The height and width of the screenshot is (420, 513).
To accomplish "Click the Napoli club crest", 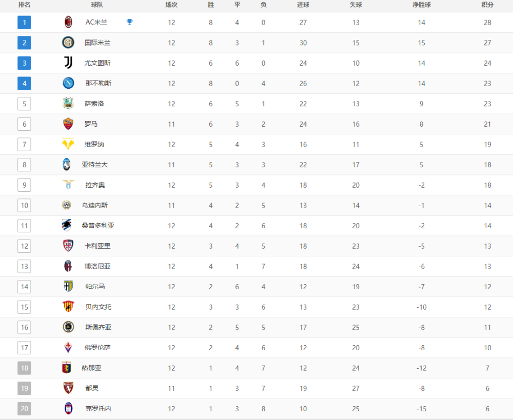I will pyautogui.click(x=68, y=83).
